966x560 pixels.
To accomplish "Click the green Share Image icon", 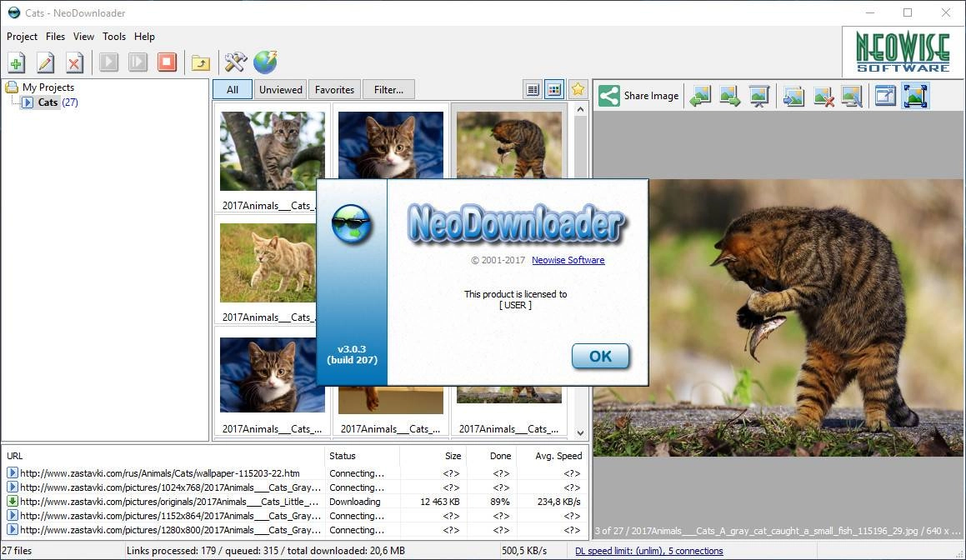I will tap(609, 96).
